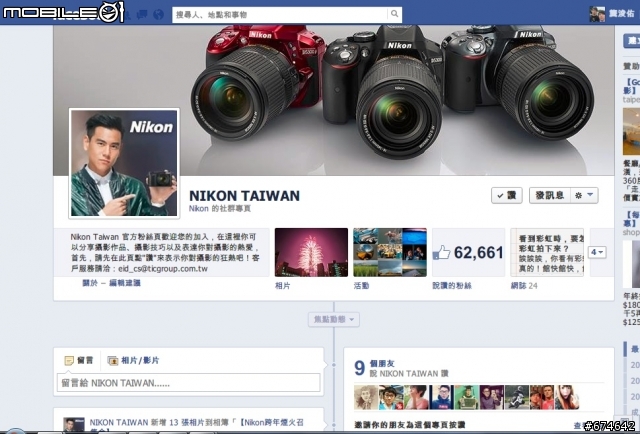Viewport: 640px width, 434px height.
Task: Open notifications globe icon
Action: point(158,15)
